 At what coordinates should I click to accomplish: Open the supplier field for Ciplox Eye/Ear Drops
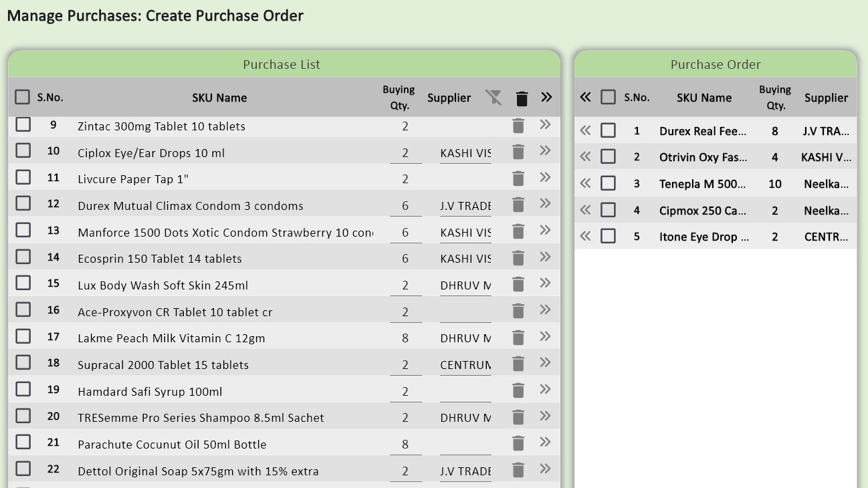point(465,153)
